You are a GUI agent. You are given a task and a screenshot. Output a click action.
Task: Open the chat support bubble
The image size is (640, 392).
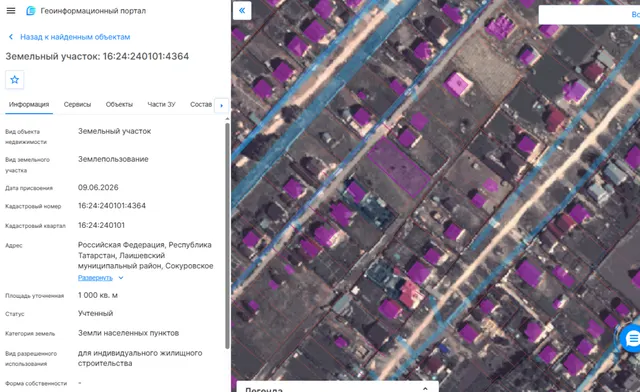point(631,339)
